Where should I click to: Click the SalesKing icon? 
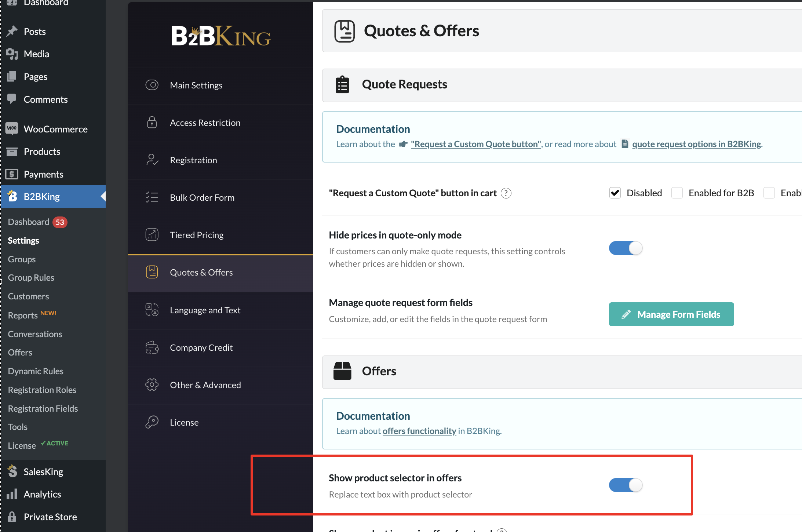click(x=12, y=471)
